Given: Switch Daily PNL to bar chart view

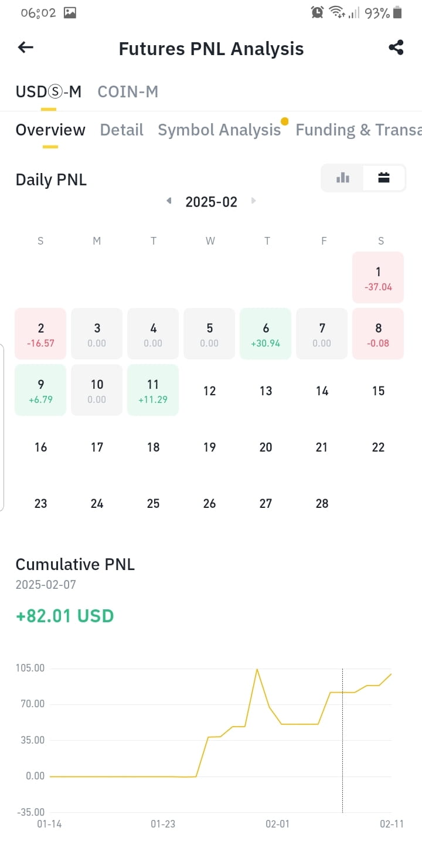Looking at the screenshot, I should click(343, 178).
